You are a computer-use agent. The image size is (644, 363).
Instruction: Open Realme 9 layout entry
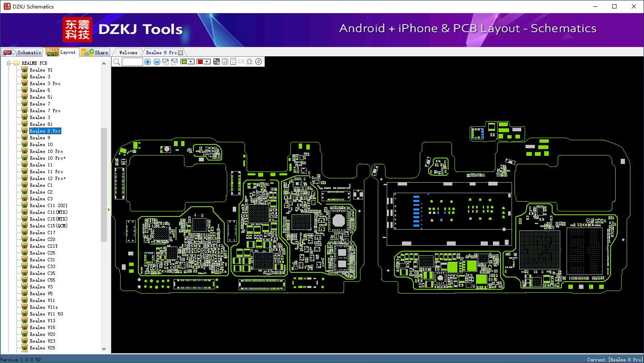point(40,138)
